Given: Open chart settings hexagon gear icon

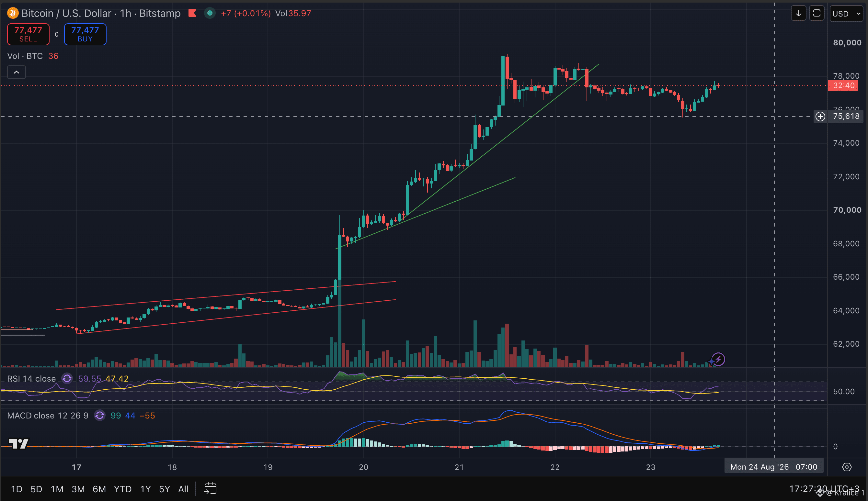Looking at the screenshot, I should (x=847, y=467).
